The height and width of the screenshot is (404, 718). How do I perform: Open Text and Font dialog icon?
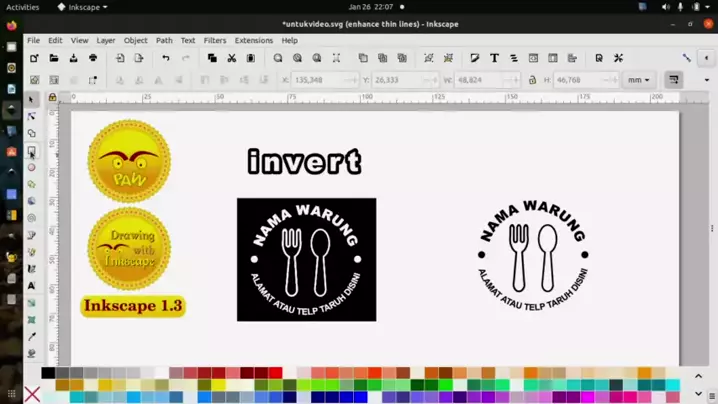[x=494, y=58]
